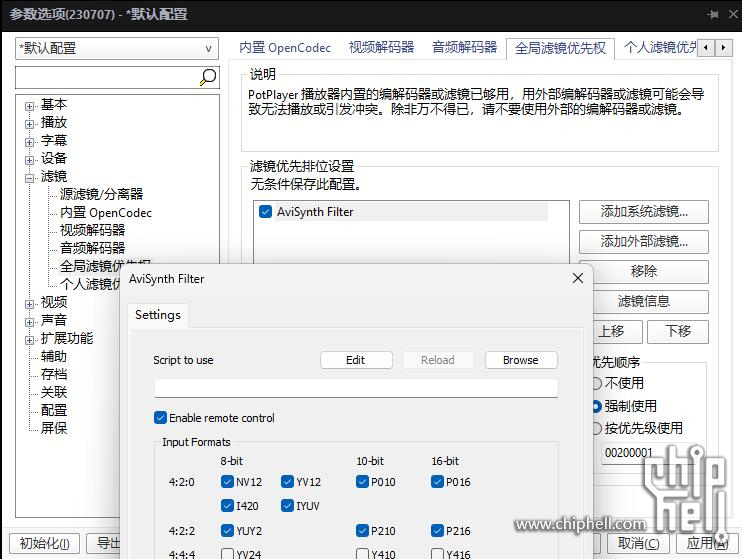Viewport: 742px width, 559px height.
Task: Click the 取消 cancel button
Action: [x=638, y=543]
